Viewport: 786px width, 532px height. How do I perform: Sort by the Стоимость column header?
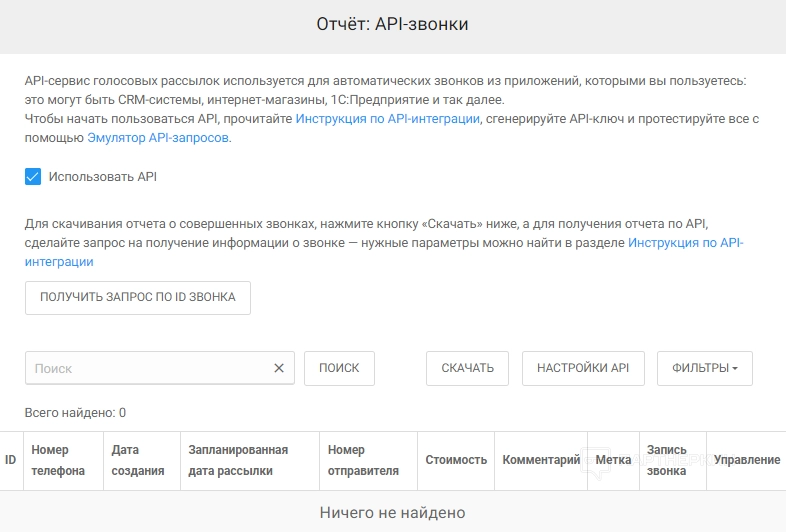(456, 460)
